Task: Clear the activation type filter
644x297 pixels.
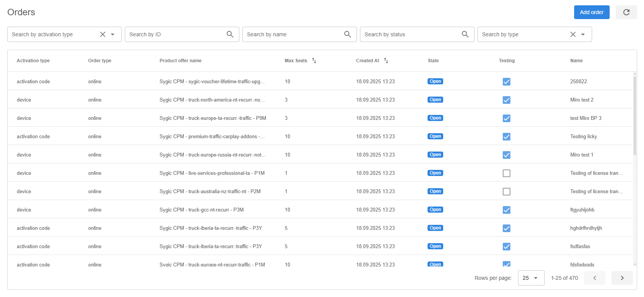Action: [103, 34]
